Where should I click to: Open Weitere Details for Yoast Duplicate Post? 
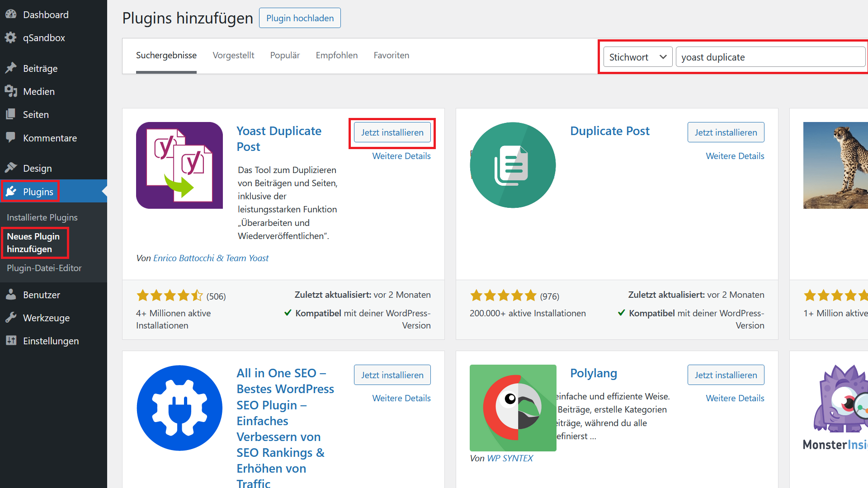(x=401, y=156)
